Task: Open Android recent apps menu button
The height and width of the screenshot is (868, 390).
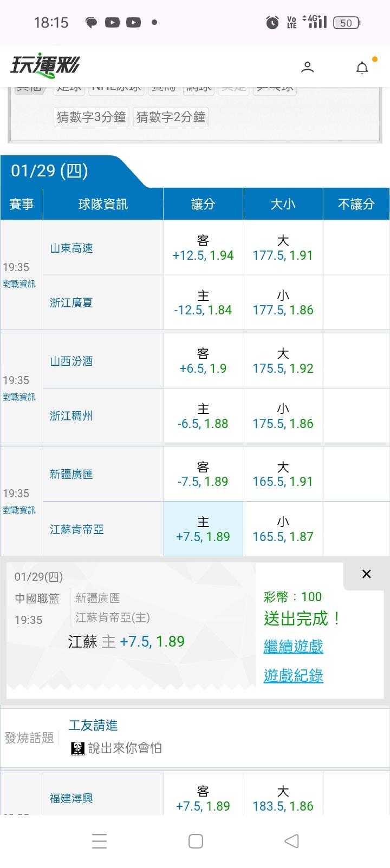Action: pos(99,841)
